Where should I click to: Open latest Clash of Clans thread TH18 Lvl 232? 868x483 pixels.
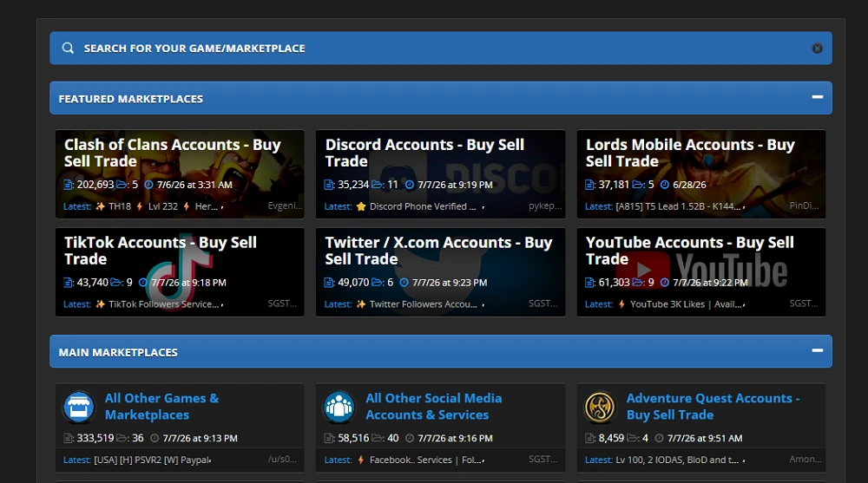point(157,206)
